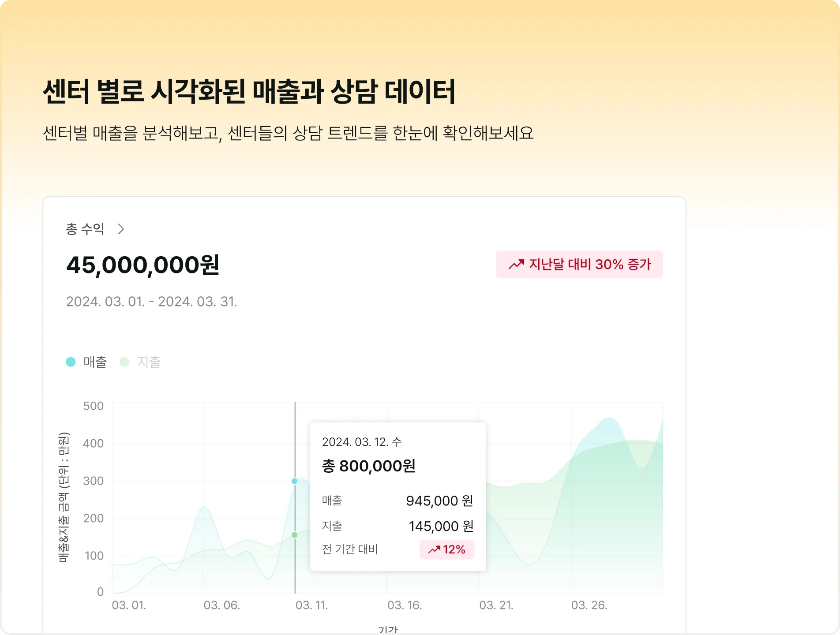Click the 지난달 대비 30% 증가 badge
840x635 pixels.
579,264
